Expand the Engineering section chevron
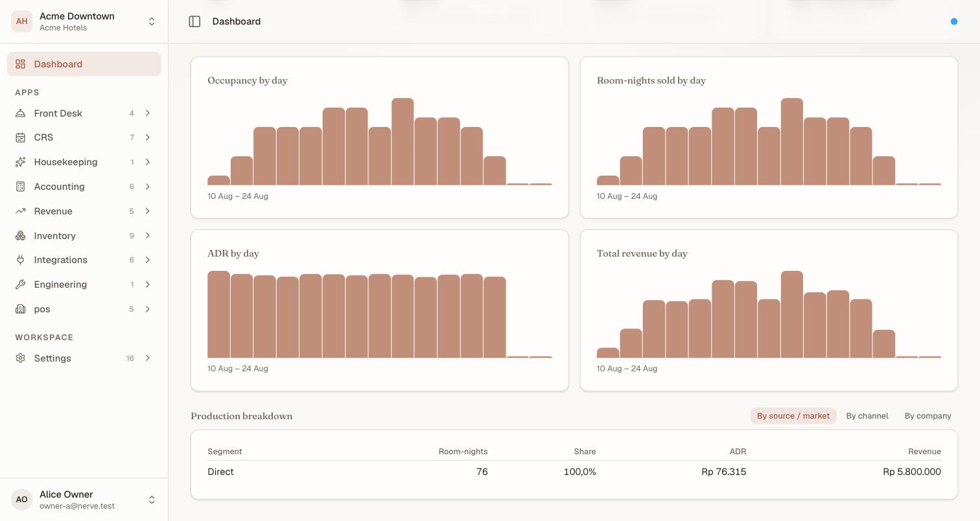Image resolution: width=980 pixels, height=521 pixels. [x=148, y=284]
